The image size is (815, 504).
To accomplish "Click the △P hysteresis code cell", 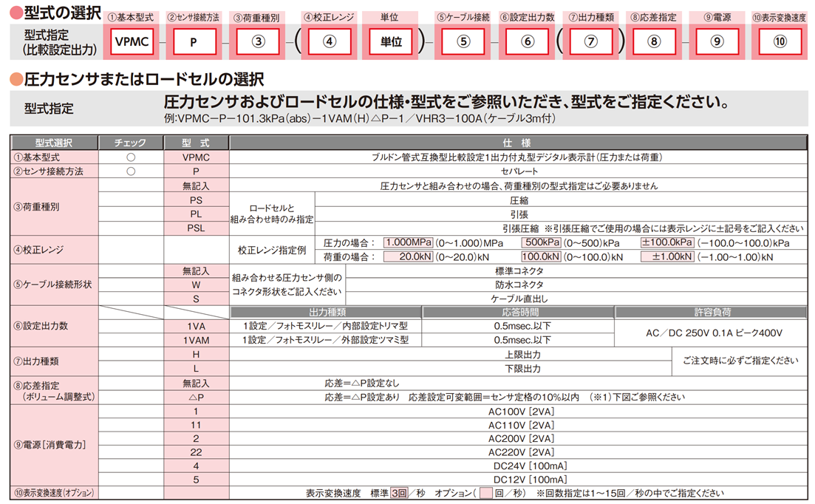I will click(x=196, y=398).
